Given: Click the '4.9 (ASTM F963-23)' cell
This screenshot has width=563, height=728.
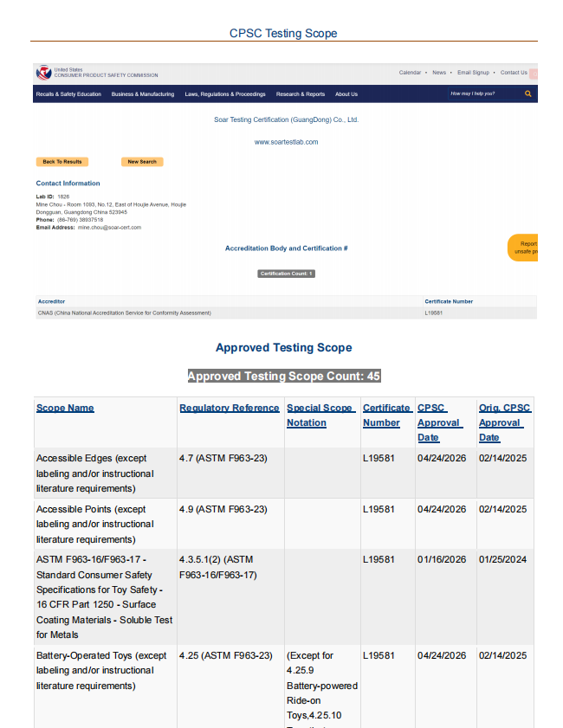Looking at the screenshot, I should 230,525.
